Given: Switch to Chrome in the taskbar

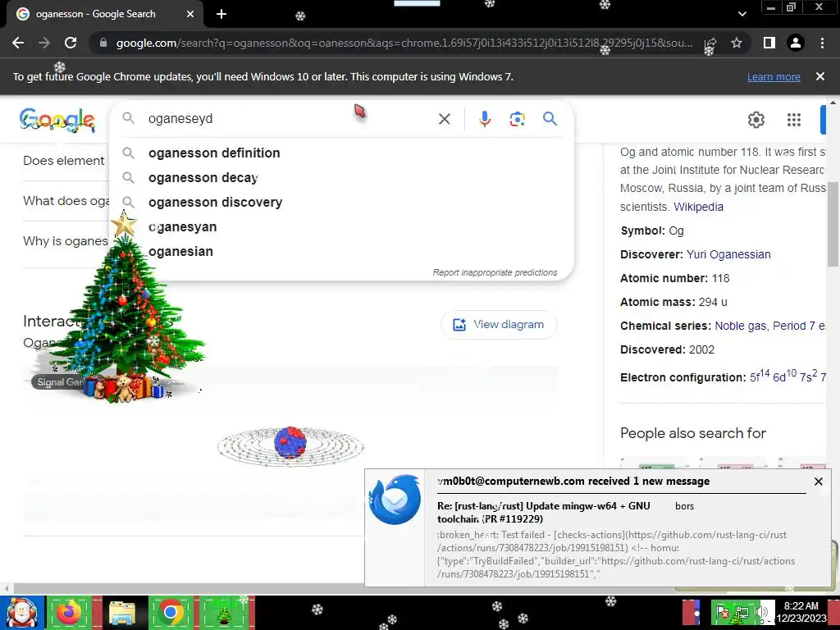Looking at the screenshot, I should click(x=171, y=612).
